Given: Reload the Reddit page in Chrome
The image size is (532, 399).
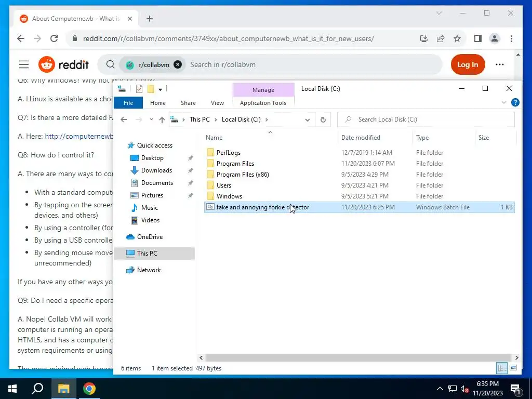Looking at the screenshot, I should point(54,38).
